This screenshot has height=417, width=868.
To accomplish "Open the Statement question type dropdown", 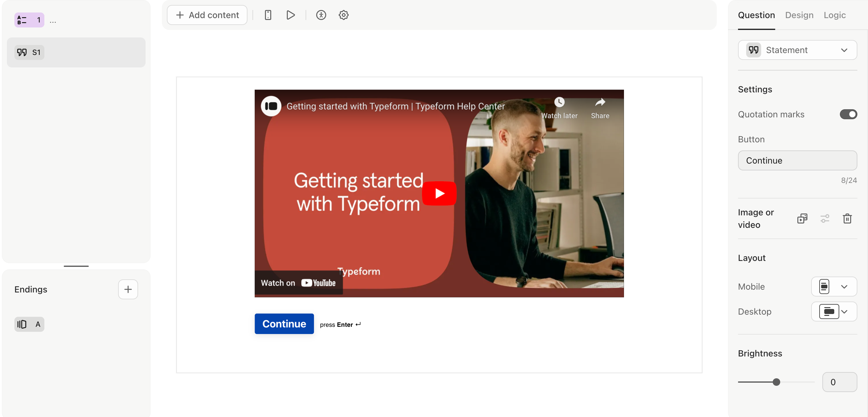I will pos(797,50).
